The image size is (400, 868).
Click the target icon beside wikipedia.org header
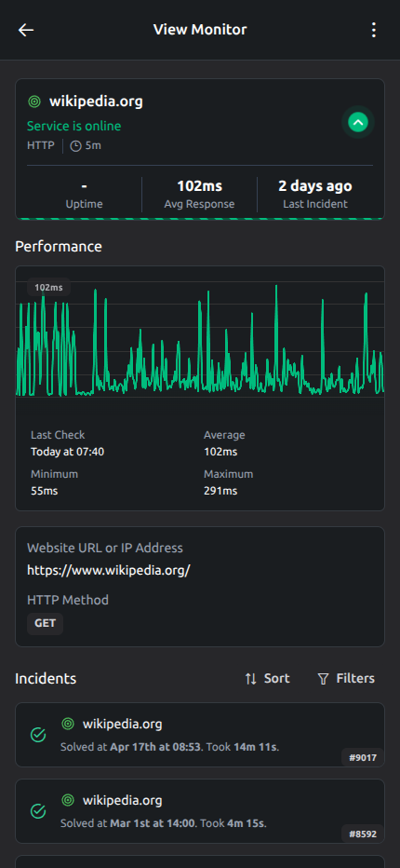point(34,102)
